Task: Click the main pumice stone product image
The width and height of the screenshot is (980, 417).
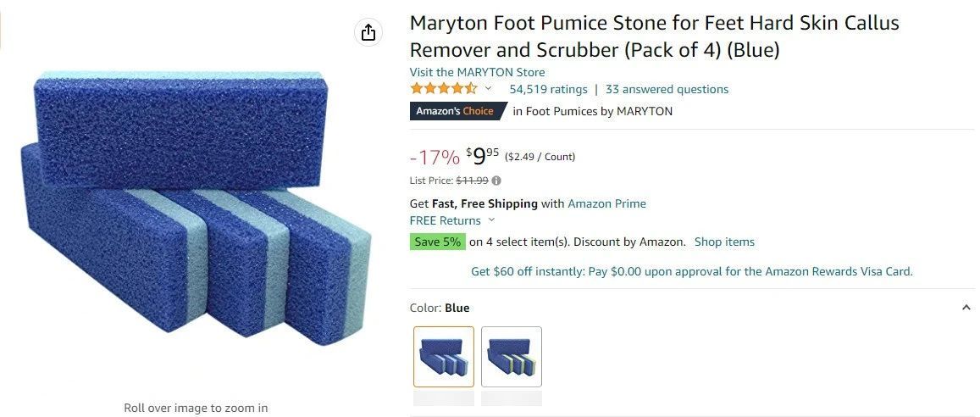Action: click(x=193, y=206)
